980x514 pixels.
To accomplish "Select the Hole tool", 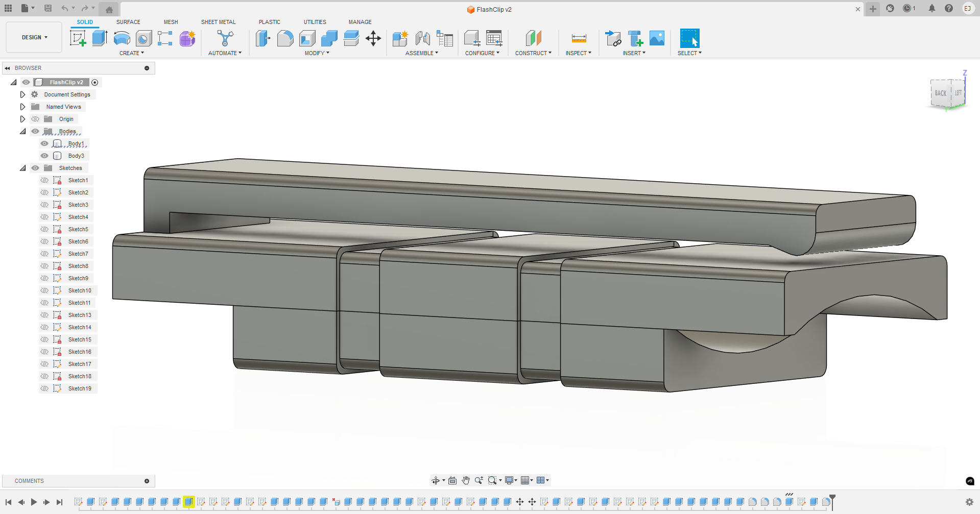I will [144, 38].
